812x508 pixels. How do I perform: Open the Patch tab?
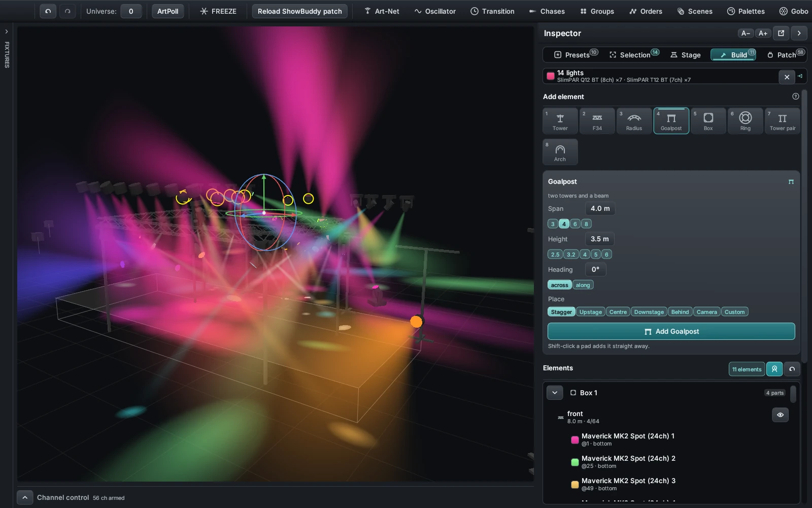tap(786, 55)
